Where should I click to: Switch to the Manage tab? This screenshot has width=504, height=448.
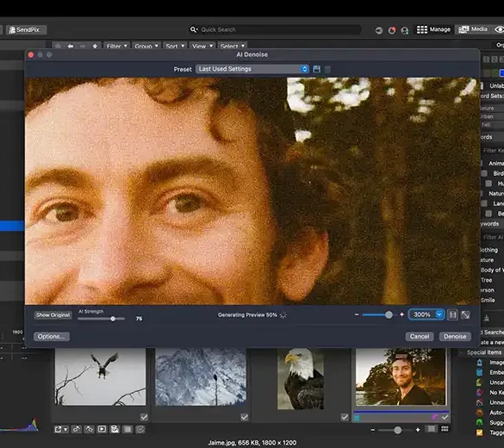coord(433,29)
